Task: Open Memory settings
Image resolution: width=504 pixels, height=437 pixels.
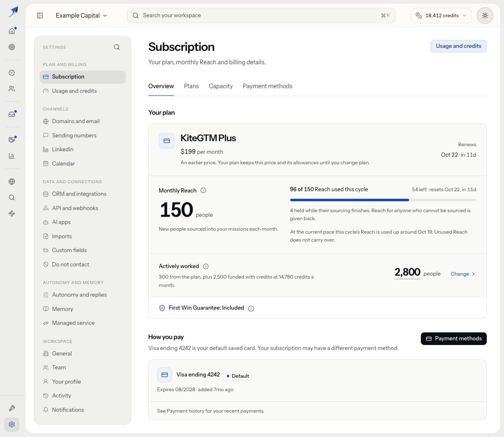Action: pos(83,309)
